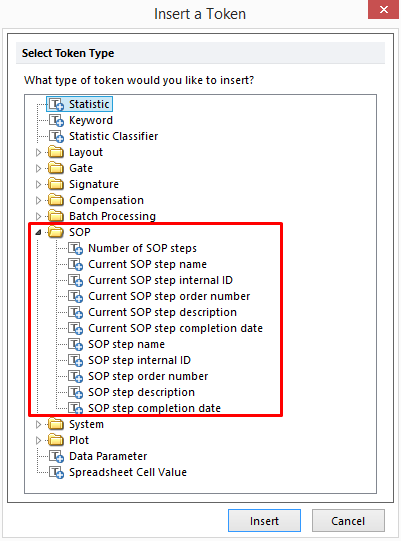Click the Statistic token icon
The height and width of the screenshot is (541, 401).
[x=56, y=104]
